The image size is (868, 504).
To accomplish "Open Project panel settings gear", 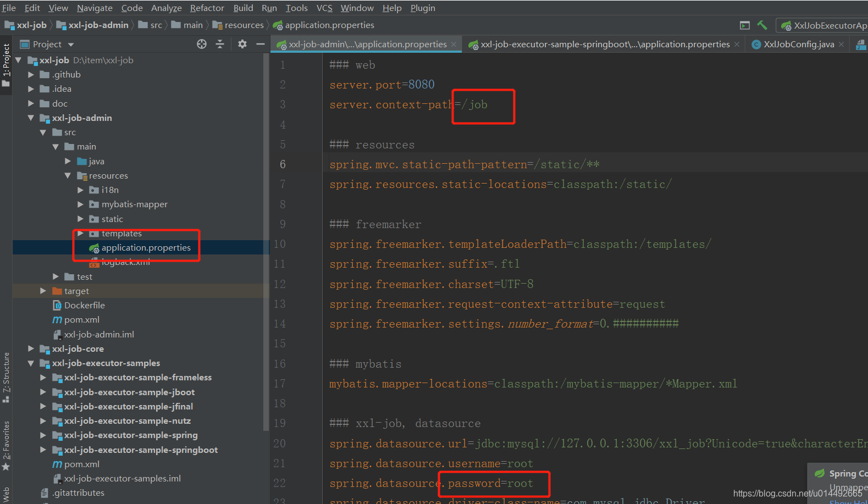I will (242, 44).
